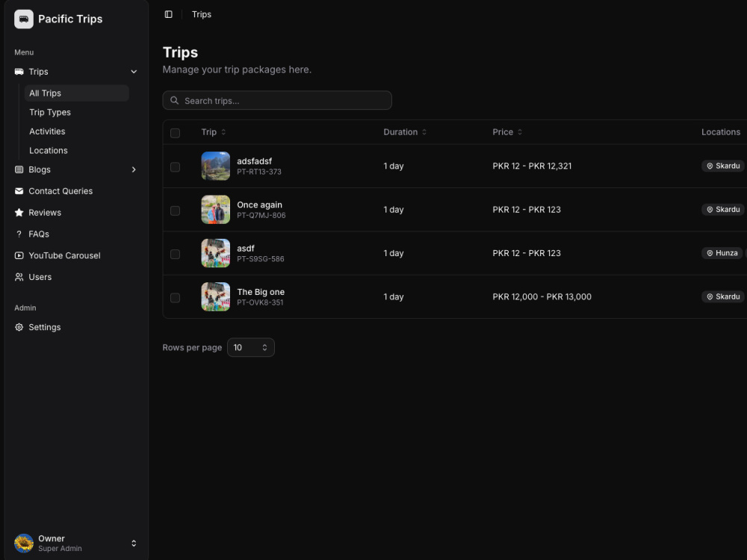Click price PKR 12 - PKR 12,321
747x560 pixels.
coord(532,166)
